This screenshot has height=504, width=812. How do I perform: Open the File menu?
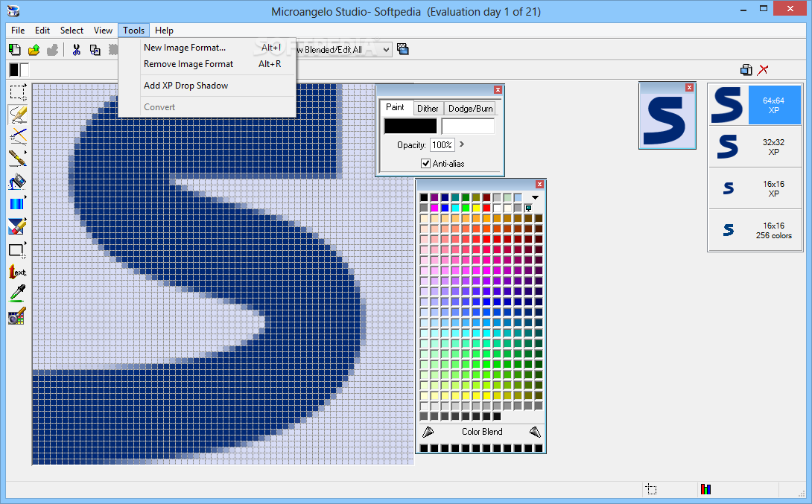click(18, 31)
